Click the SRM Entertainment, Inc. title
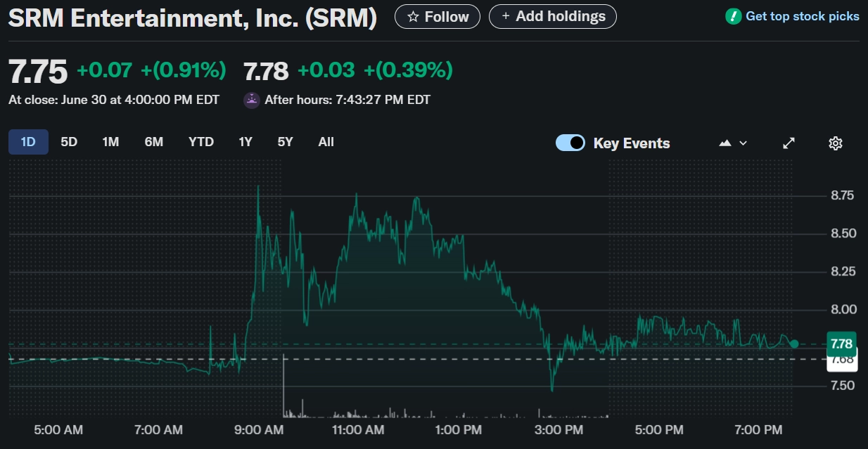The height and width of the screenshot is (449, 868). pyautogui.click(x=193, y=18)
